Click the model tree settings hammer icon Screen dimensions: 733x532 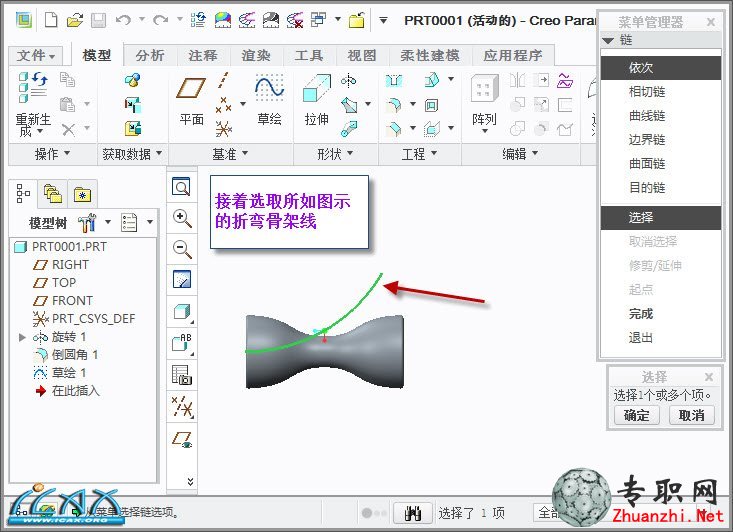click(87, 223)
